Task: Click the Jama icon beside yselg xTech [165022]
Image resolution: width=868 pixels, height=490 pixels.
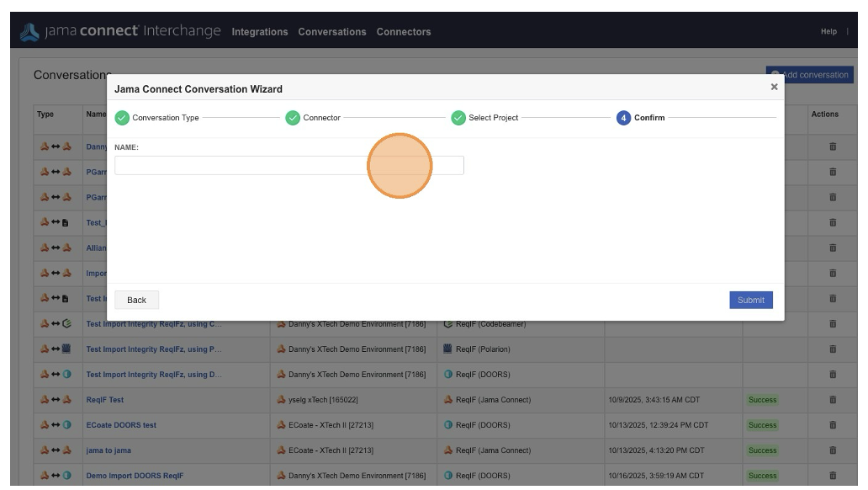Action: click(281, 400)
